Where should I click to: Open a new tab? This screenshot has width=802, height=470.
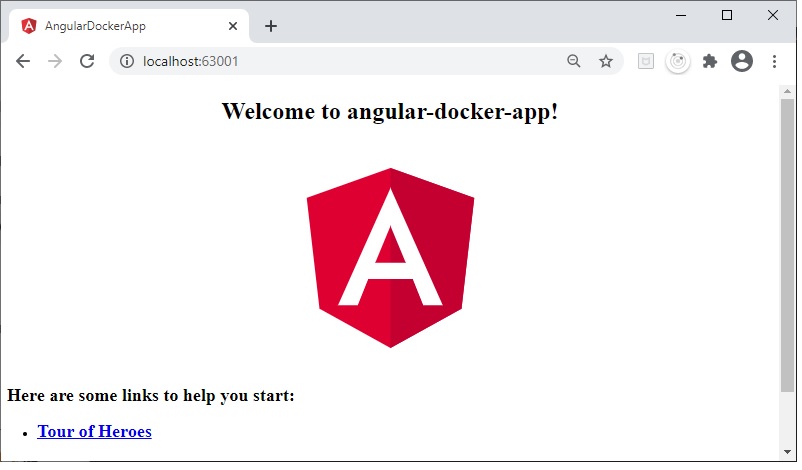click(271, 26)
